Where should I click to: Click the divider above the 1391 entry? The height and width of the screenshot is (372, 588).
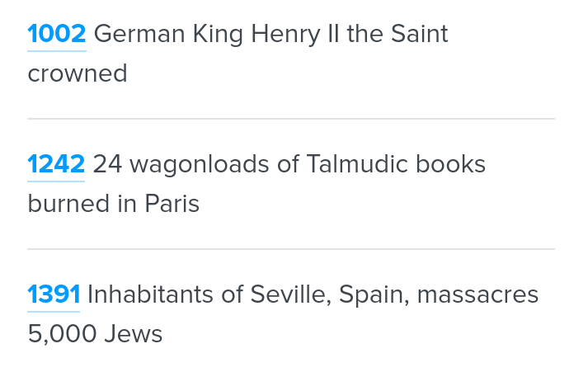[x=290, y=248]
